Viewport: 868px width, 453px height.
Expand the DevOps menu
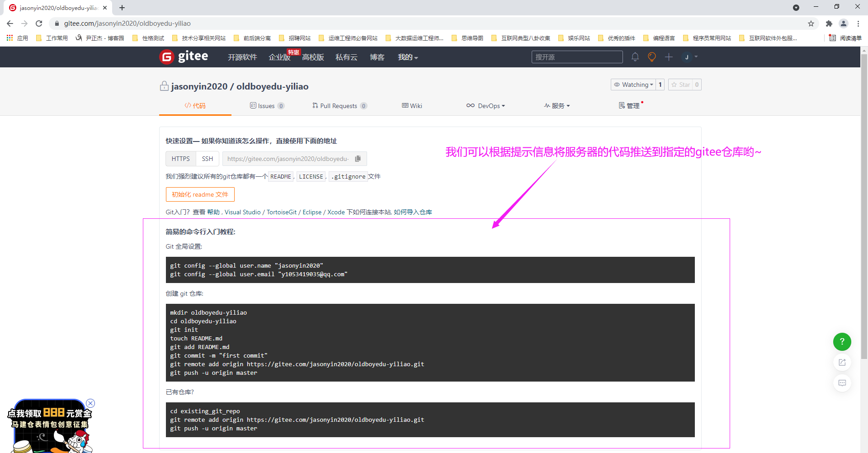486,106
